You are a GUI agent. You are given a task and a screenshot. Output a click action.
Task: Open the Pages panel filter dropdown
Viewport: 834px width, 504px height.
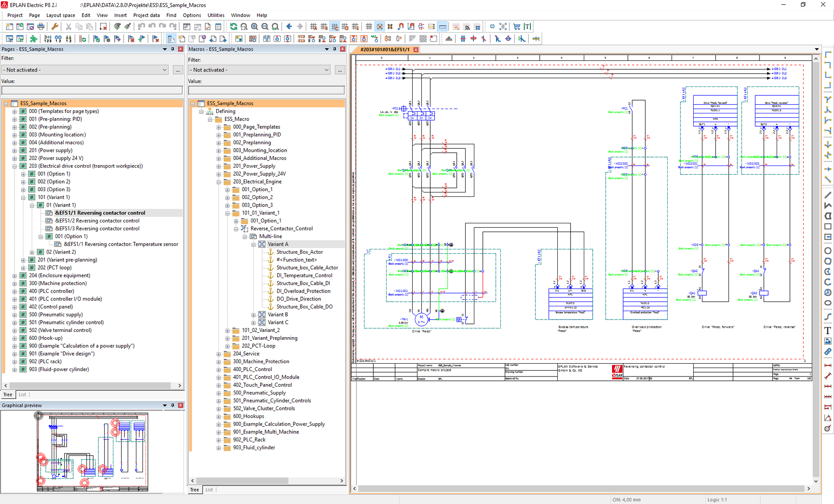[x=165, y=70]
